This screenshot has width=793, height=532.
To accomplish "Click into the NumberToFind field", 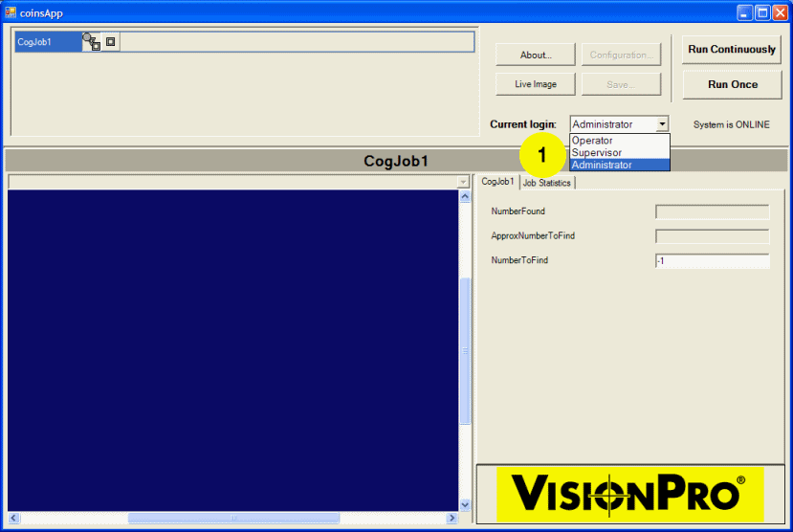I will pos(712,261).
